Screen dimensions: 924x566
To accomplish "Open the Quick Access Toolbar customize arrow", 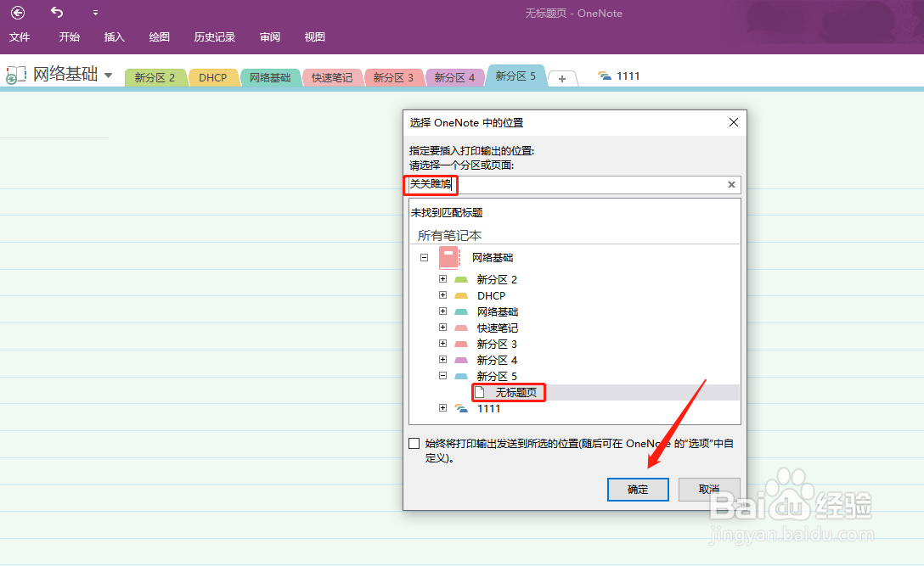I will [95, 13].
